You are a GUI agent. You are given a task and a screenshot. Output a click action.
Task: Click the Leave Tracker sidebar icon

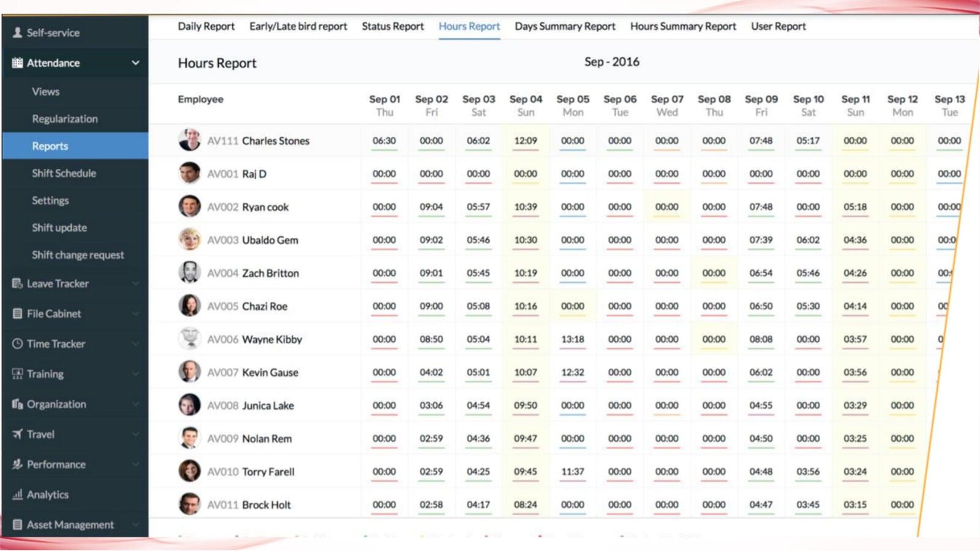coord(17,283)
